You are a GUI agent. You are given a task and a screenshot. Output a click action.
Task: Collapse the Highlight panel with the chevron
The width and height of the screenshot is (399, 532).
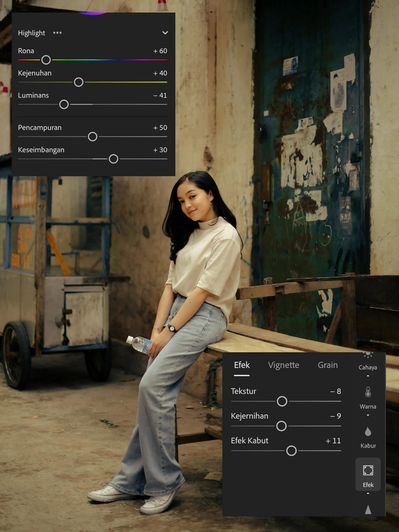pyautogui.click(x=165, y=33)
